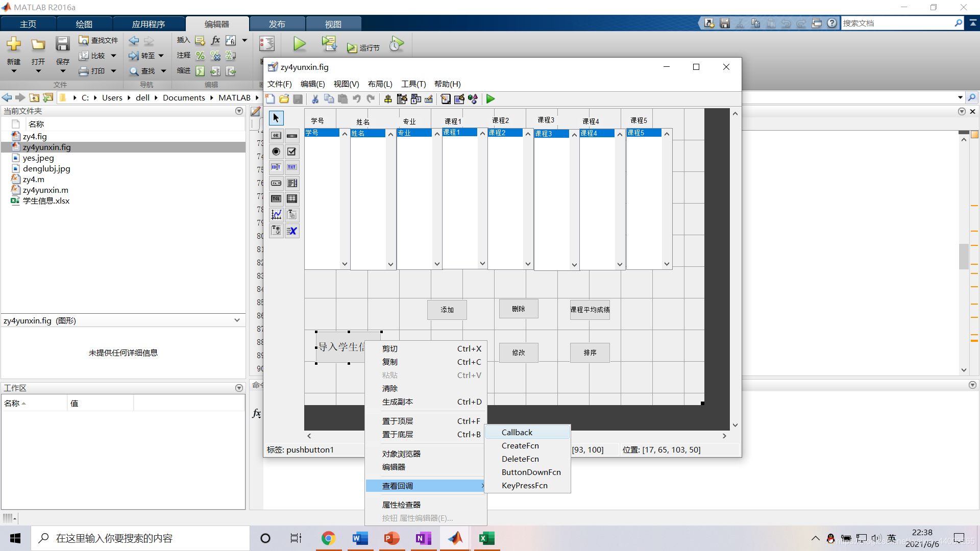Choose the Axes tool in palette

tap(276, 215)
